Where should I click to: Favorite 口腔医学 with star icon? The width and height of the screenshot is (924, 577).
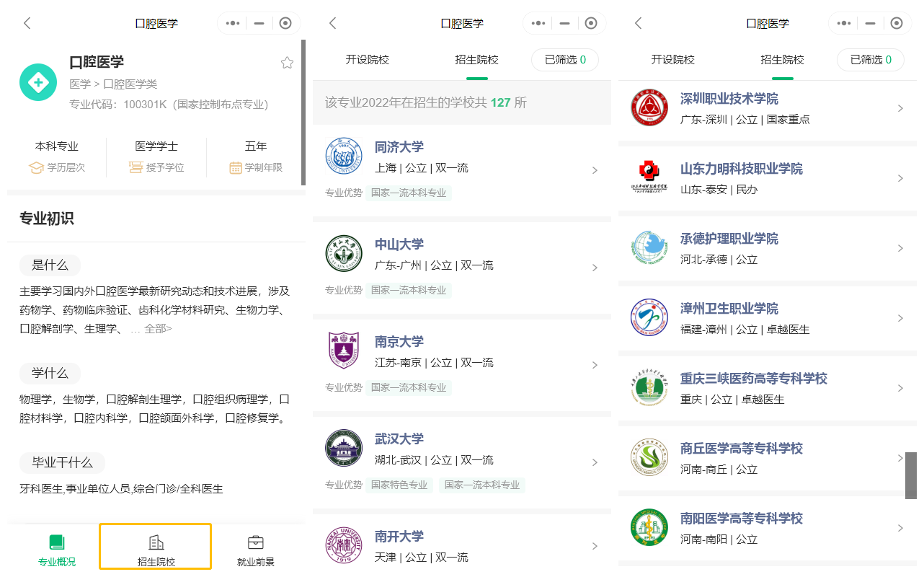(287, 63)
